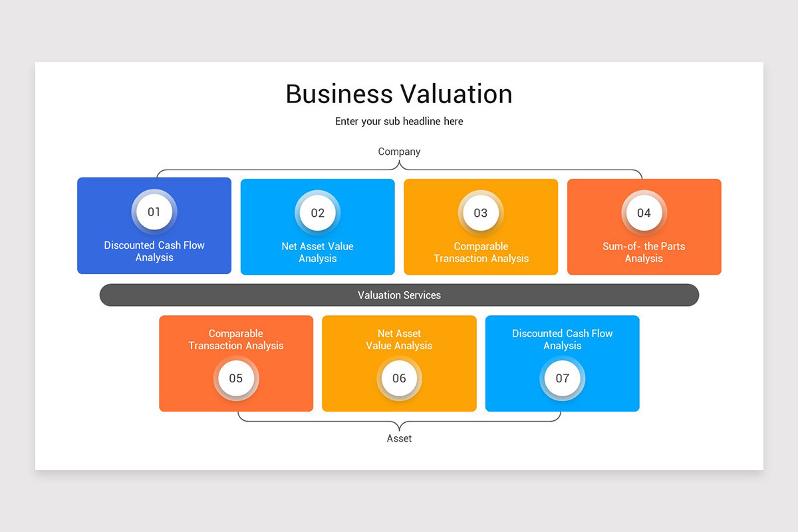Click the 01 numbered circle badge

[154, 212]
